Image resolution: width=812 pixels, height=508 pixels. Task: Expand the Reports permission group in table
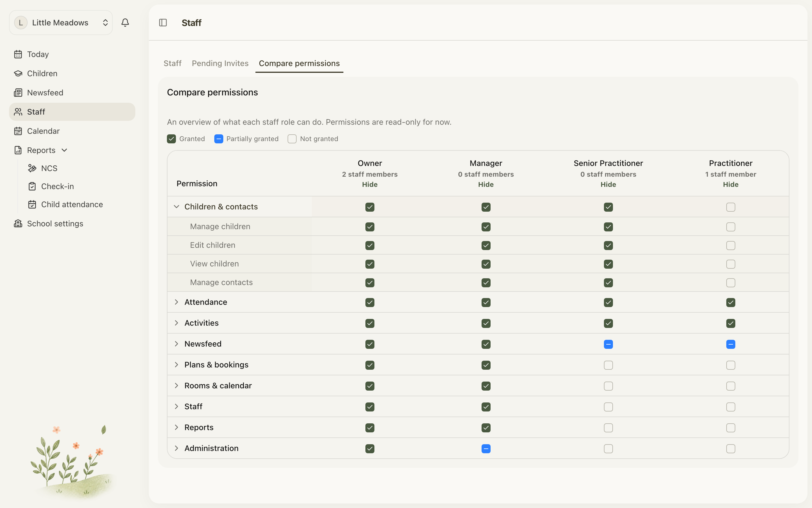(x=176, y=427)
